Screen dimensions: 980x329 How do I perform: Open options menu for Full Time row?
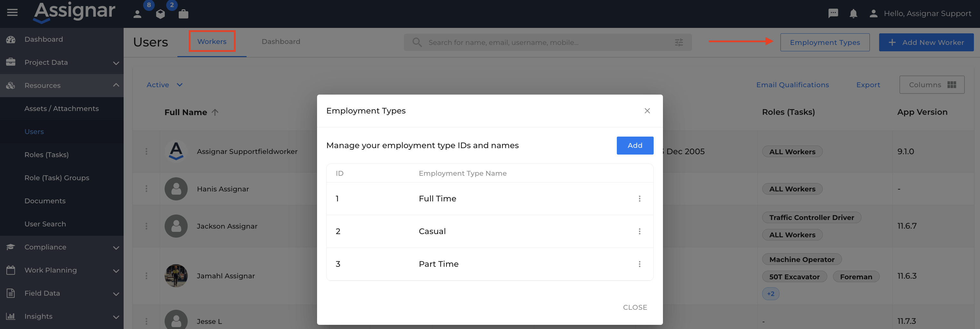click(x=640, y=199)
